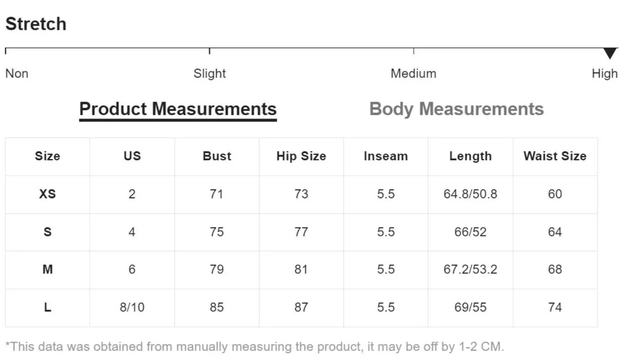Image resolution: width=619 pixels, height=364 pixels.
Task: Click the Waist Size column header
Action: pyautogui.click(x=555, y=156)
